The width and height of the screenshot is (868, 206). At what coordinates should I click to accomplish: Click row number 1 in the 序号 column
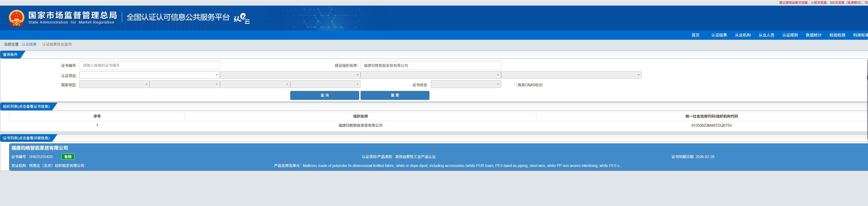coord(97,125)
